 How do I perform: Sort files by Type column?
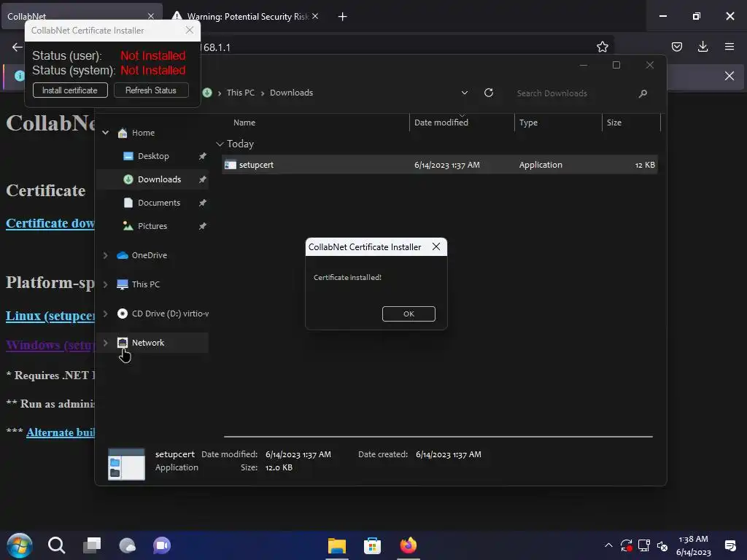pos(528,122)
